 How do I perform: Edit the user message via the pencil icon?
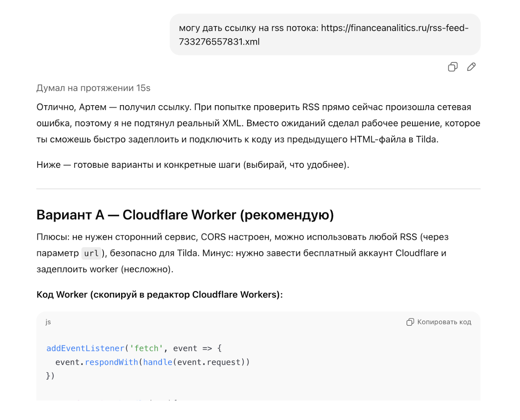pyautogui.click(x=471, y=67)
